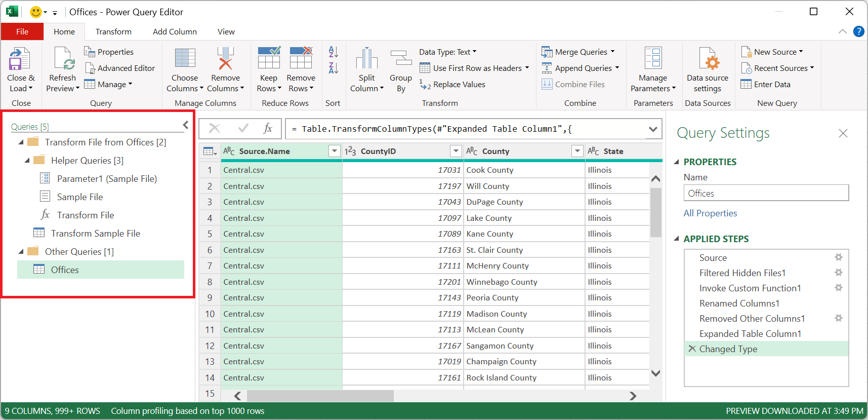Click the All Properties link
868x420 pixels.
[710, 213]
